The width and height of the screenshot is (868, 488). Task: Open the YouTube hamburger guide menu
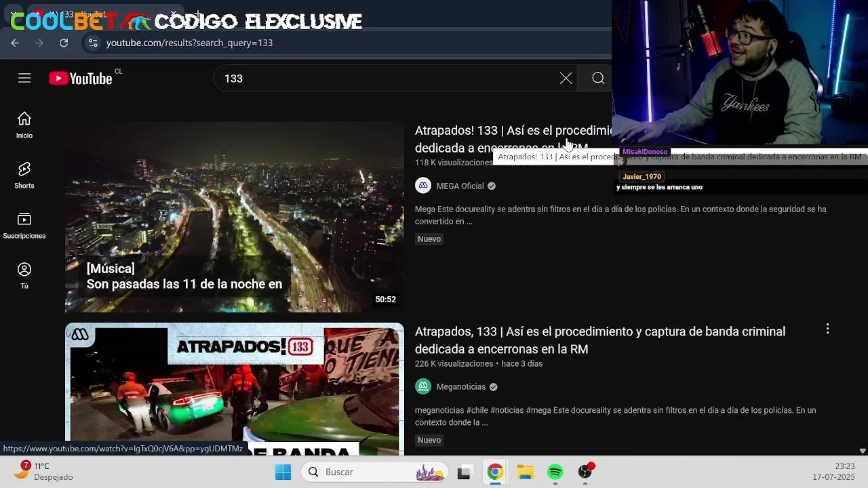24,79
